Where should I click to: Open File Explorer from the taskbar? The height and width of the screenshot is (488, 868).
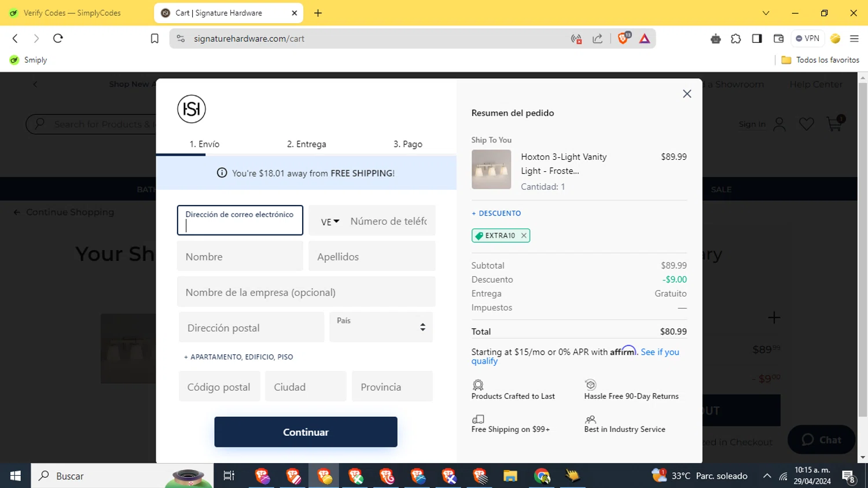pyautogui.click(x=510, y=476)
